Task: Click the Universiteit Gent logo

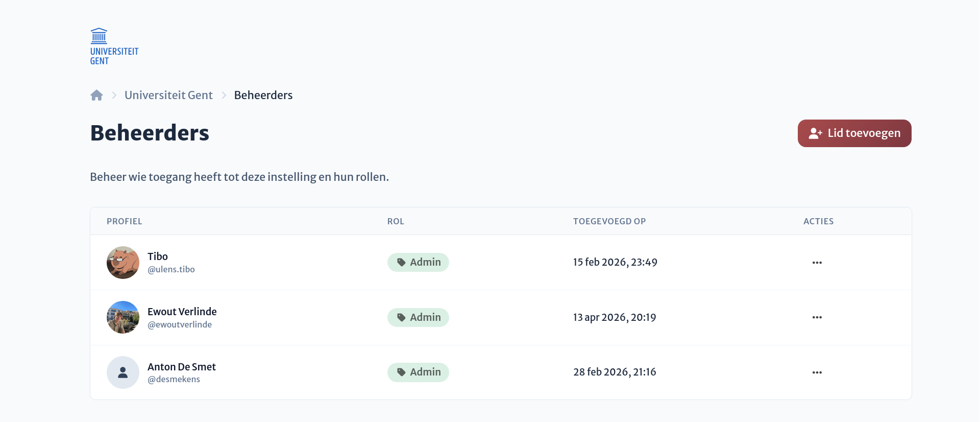Action: click(x=114, y=46)
